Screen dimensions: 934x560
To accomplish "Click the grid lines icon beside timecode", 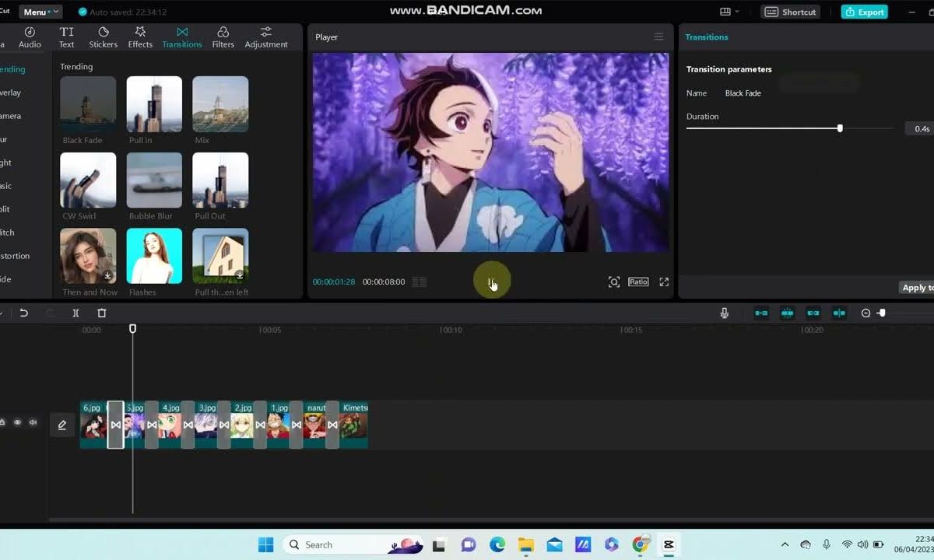I will click(x=419, y=282).
